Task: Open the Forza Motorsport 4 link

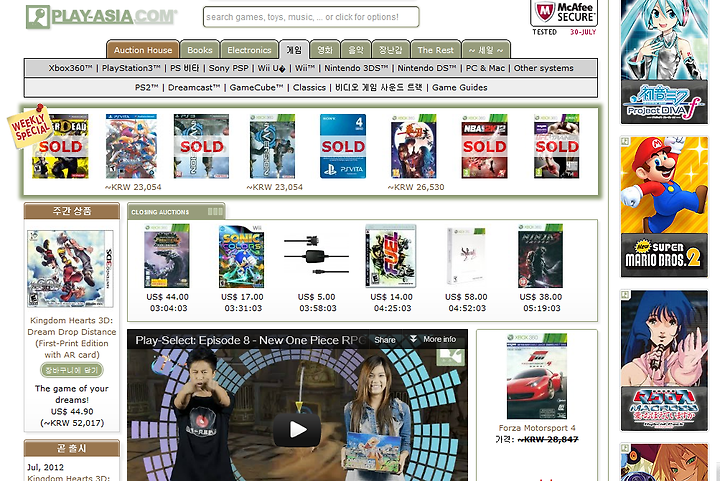Action: pos(537,428)
